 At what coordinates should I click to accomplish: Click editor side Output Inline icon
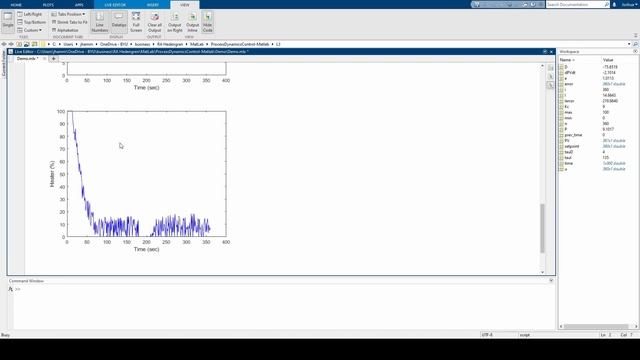tap(550, 76)
